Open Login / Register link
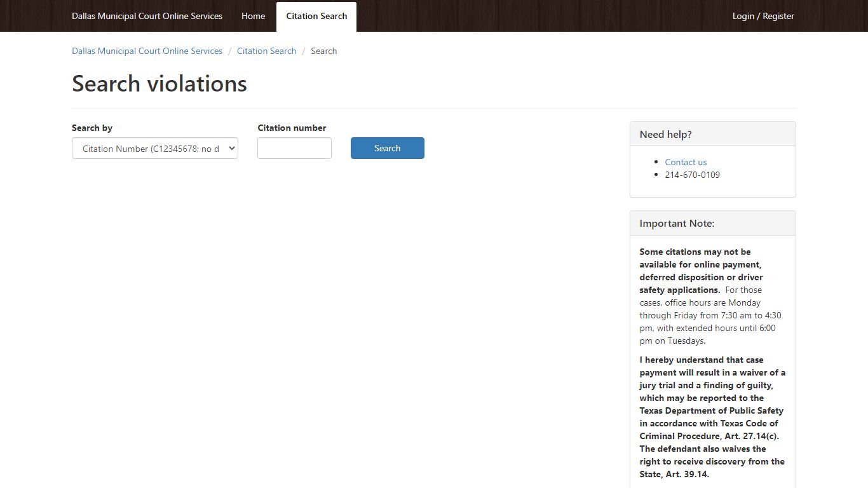The image size is (868, 488). (x=763, y=16)
